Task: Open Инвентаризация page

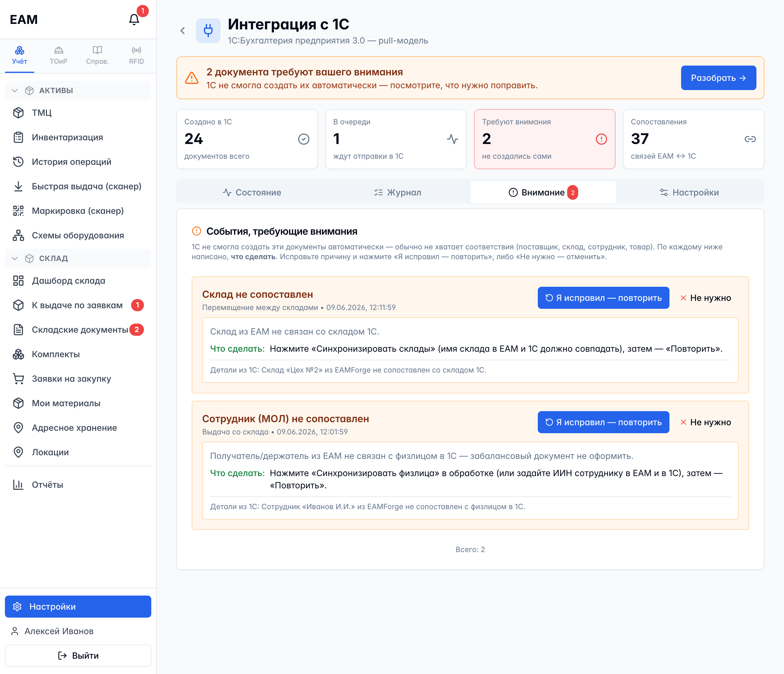Action: 78,137
